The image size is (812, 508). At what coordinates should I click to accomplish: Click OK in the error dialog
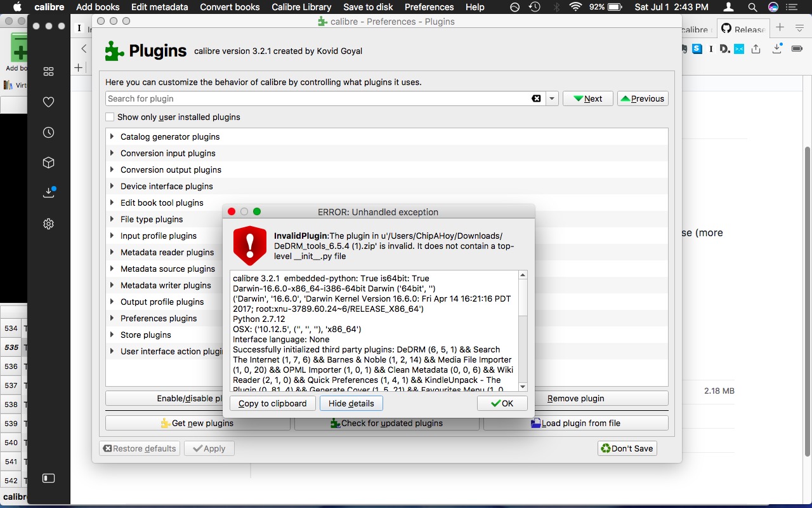[x=502, y=403]
